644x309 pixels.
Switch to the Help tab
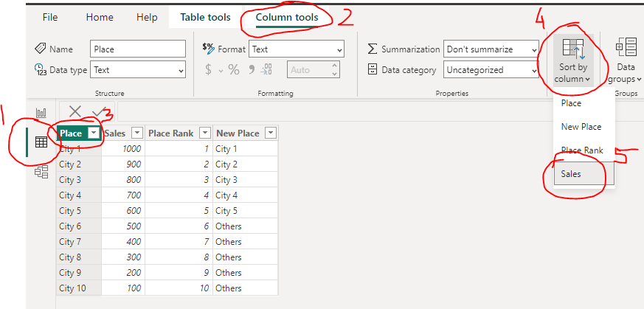pos(147,17)
